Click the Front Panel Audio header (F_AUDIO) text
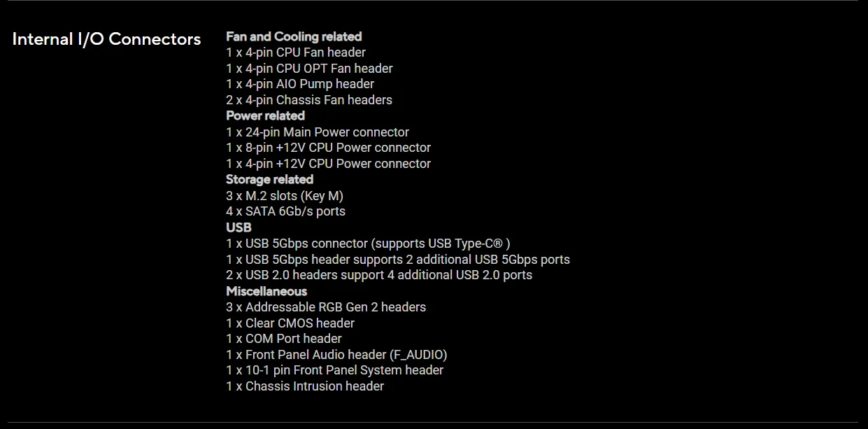 click(x=336, y=355)
